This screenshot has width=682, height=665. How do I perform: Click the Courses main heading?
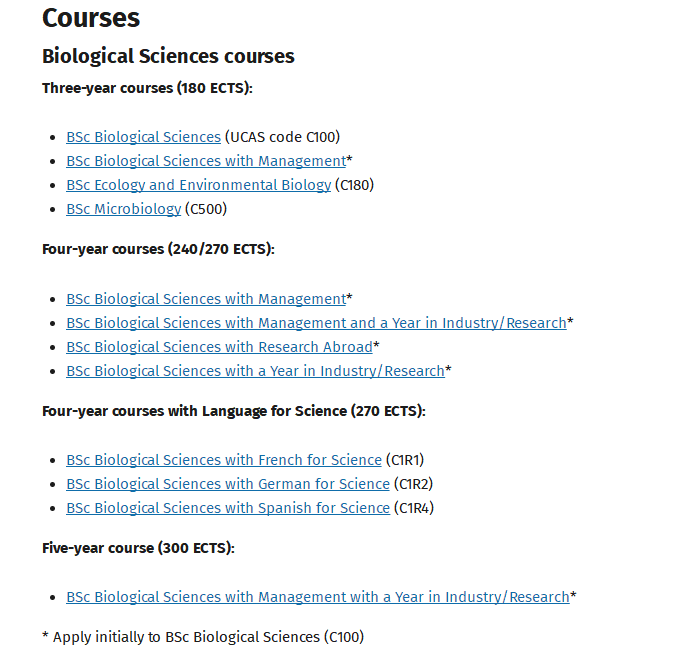pos(91,18)
